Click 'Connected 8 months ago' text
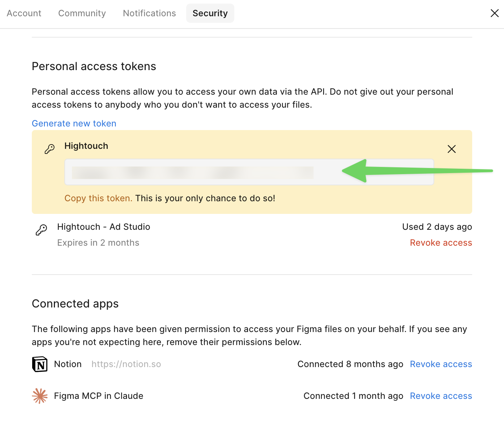 [x=350, y=364]
